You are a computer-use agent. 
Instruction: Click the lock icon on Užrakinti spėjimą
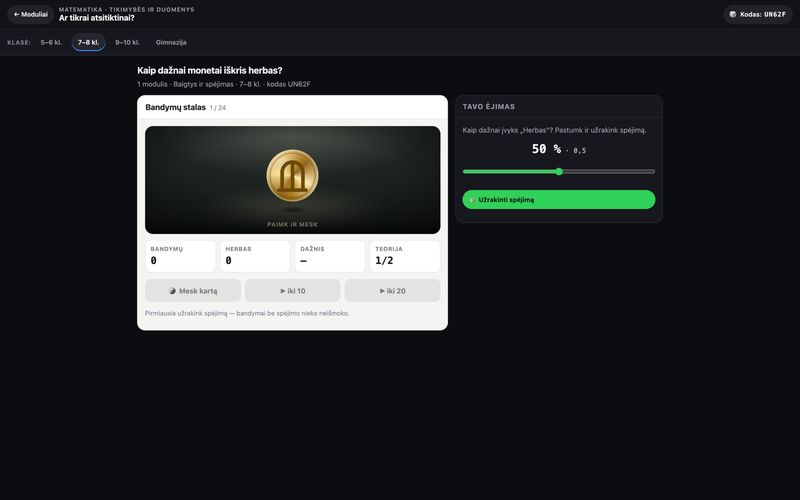click(472, 200)
